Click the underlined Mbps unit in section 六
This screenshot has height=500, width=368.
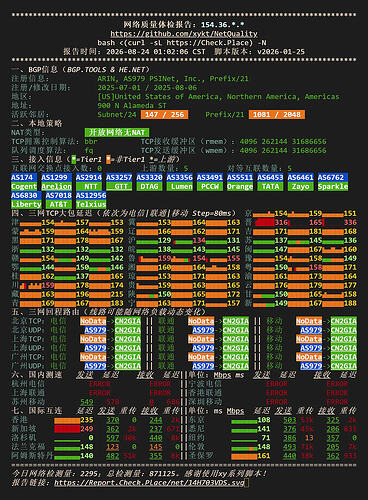click(x=222, y=375)
